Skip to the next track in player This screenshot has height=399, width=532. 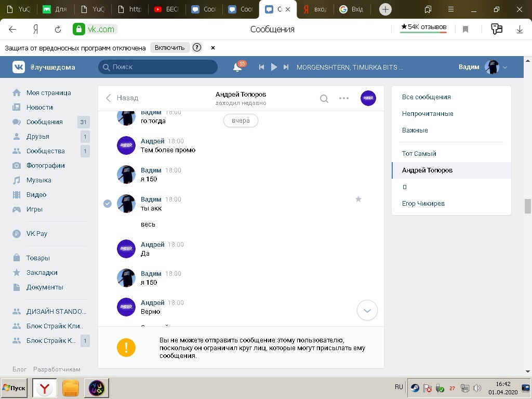click(286, 67)
